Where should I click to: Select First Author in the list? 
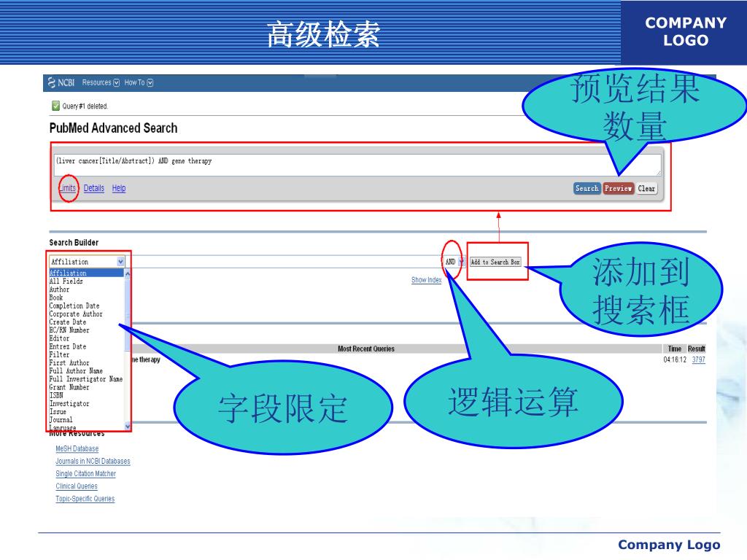pyautogui.click(x=86, y=362)
